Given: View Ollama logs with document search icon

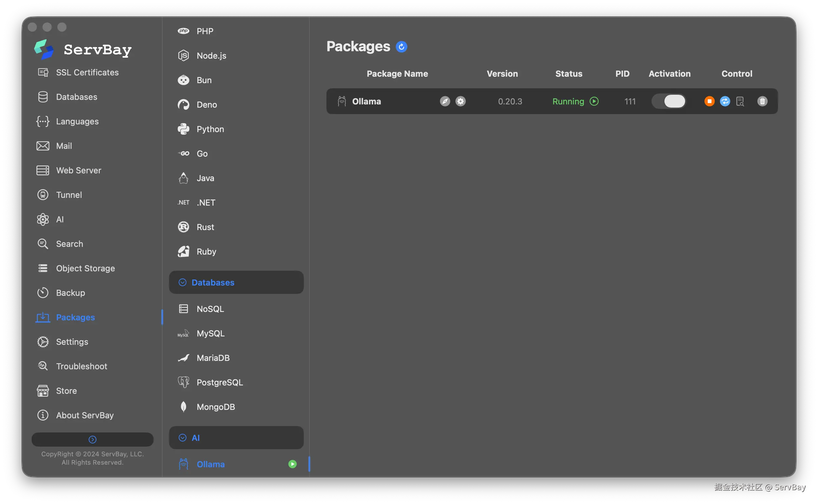Looking at the screenshot, I should point(740,101).
